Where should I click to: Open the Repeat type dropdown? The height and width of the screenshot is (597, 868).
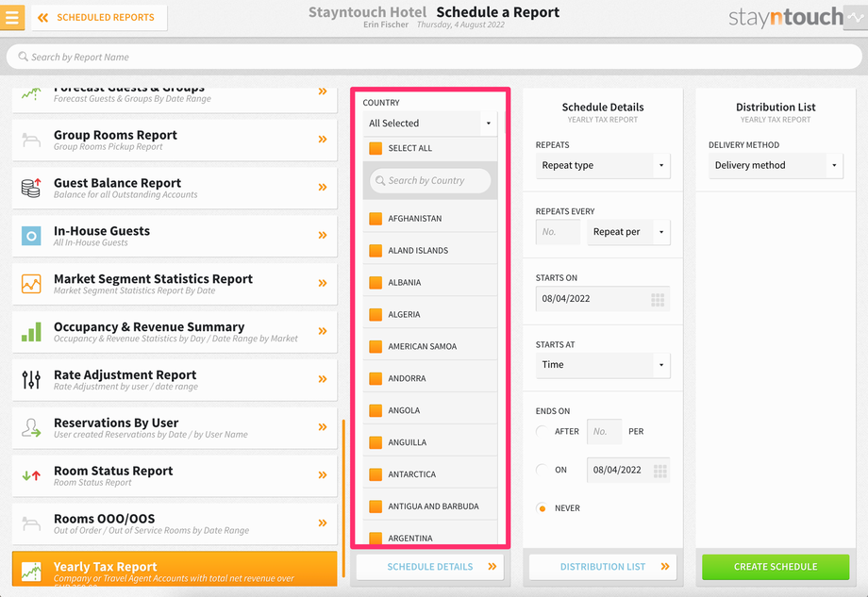[603, 165]
